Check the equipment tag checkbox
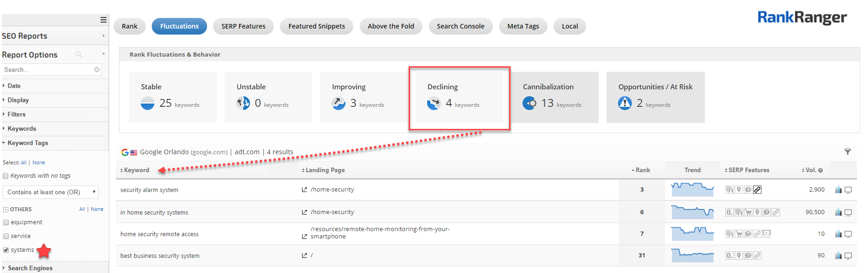Image resolution: width=868 pixels, height=273 pixels. (6, 222)
